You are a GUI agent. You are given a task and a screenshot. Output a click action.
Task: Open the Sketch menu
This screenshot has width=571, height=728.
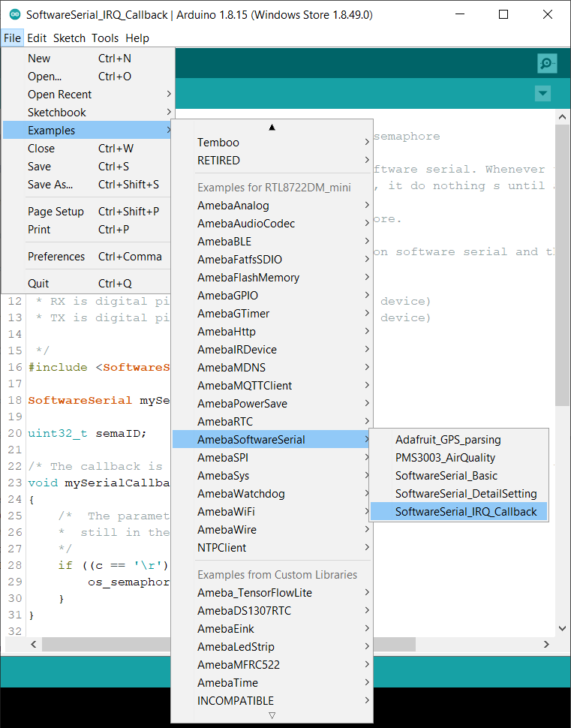[69, 38]
